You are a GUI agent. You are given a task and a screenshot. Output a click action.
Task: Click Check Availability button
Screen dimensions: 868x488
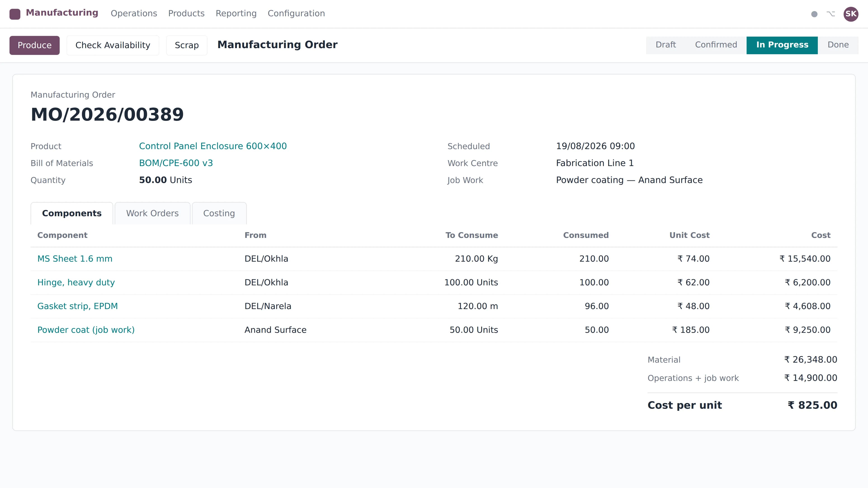pyautogui.click(x=113, y=45)
